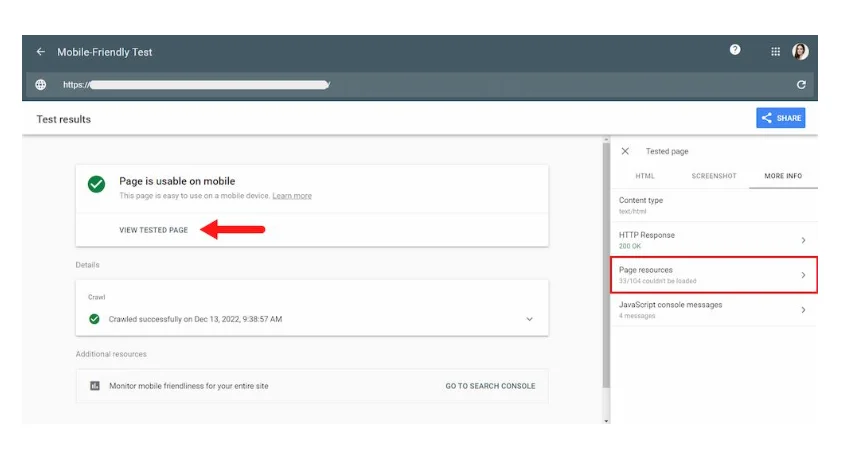Open the Learn more link
This screenshot has width=863, height=460.
pos(292,196)
